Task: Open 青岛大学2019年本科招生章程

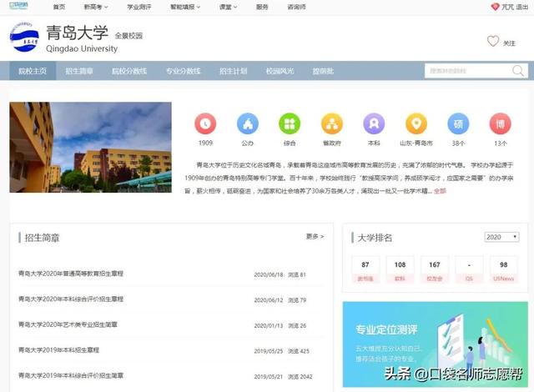Action: coord(58,350)
